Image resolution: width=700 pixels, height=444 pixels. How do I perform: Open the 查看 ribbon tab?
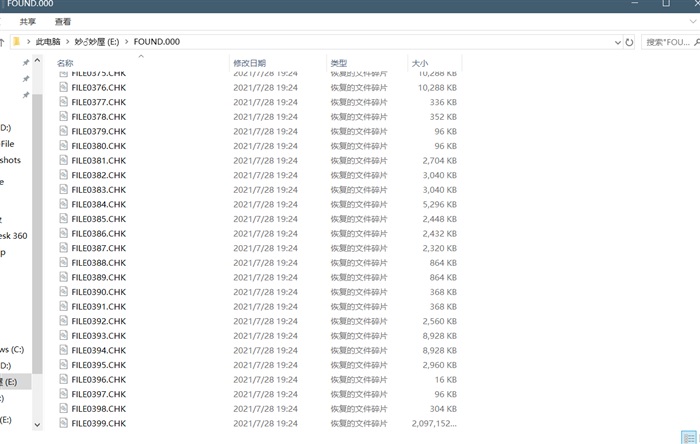pyautogui.click(x=63, y=21)
